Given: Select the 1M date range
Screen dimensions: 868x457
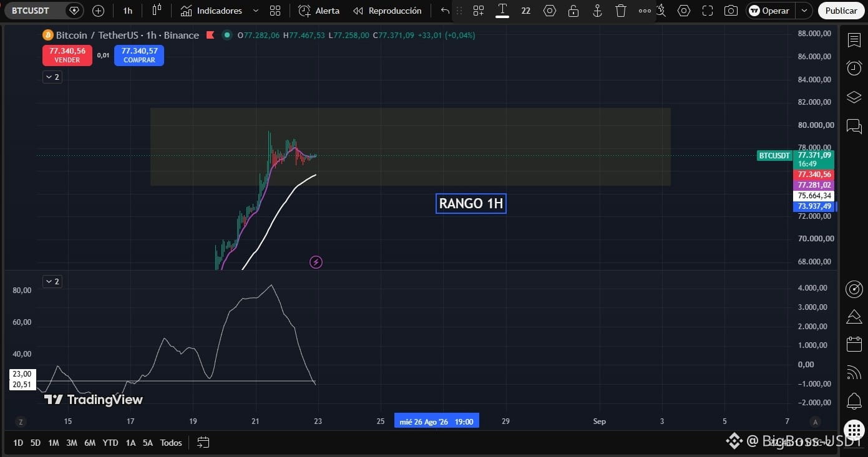Looking at the screenshot, I should pos(54,443).
